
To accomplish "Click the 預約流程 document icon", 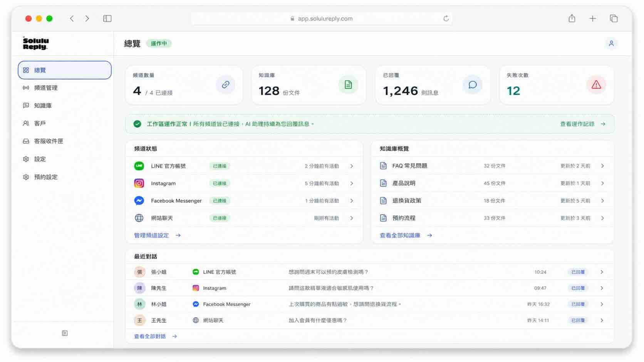I will (383, 218).
